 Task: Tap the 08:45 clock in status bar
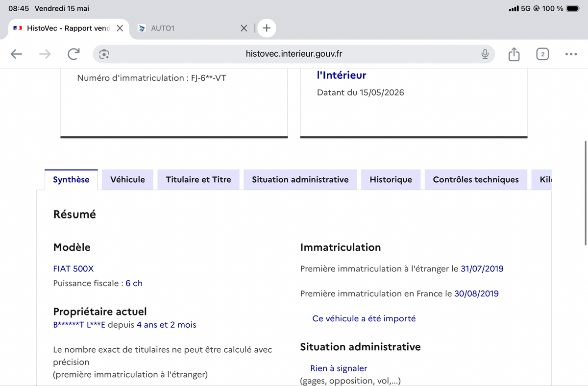pyautogui.click(x=19, y=8)
